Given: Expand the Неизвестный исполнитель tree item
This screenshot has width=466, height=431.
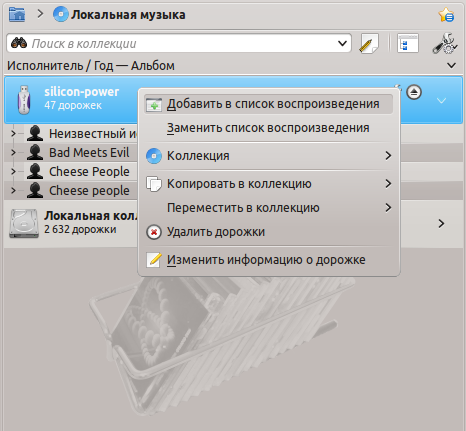Looking at the screenshot, I should pyautogui.click(x=13, y=134).
